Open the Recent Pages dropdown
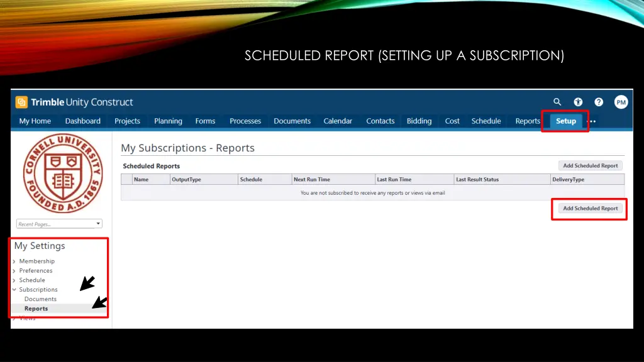 60,224
